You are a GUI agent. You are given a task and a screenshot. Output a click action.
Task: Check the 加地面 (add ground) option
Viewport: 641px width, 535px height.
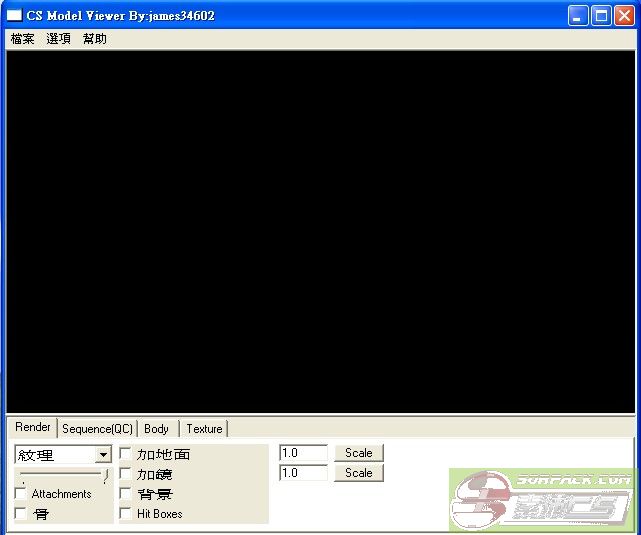[x=125, y=454]
